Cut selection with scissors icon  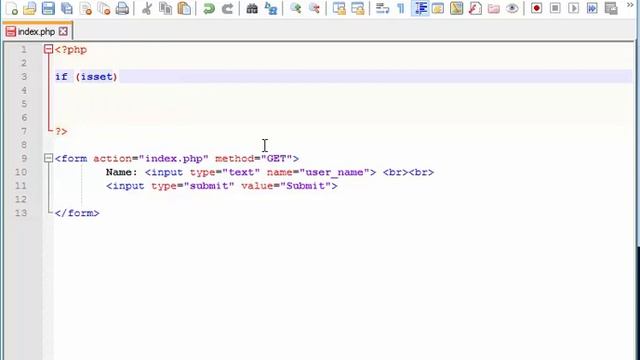tap(147, 8)
